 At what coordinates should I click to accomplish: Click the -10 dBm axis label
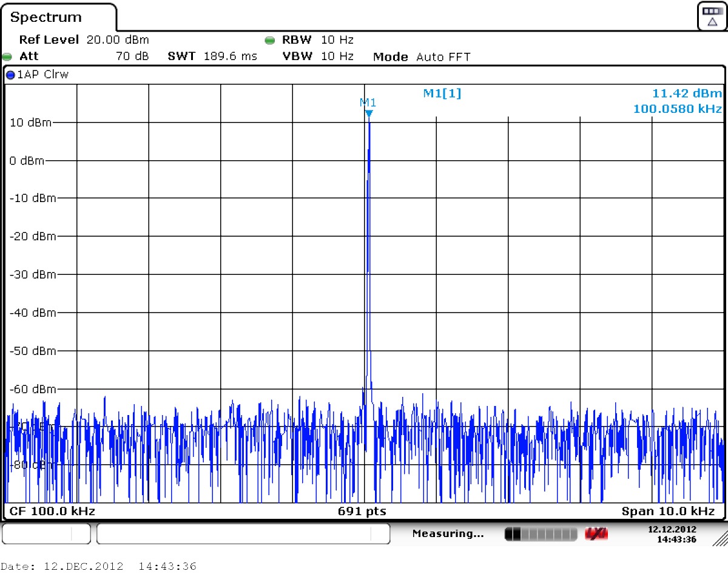(x=35, y=198)
